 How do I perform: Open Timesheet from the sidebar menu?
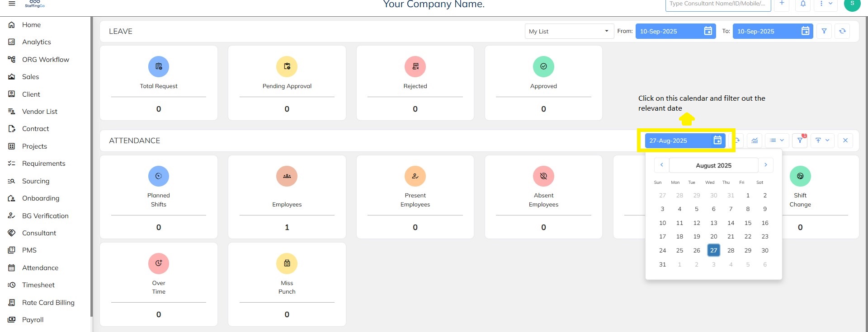pos(38,285)
